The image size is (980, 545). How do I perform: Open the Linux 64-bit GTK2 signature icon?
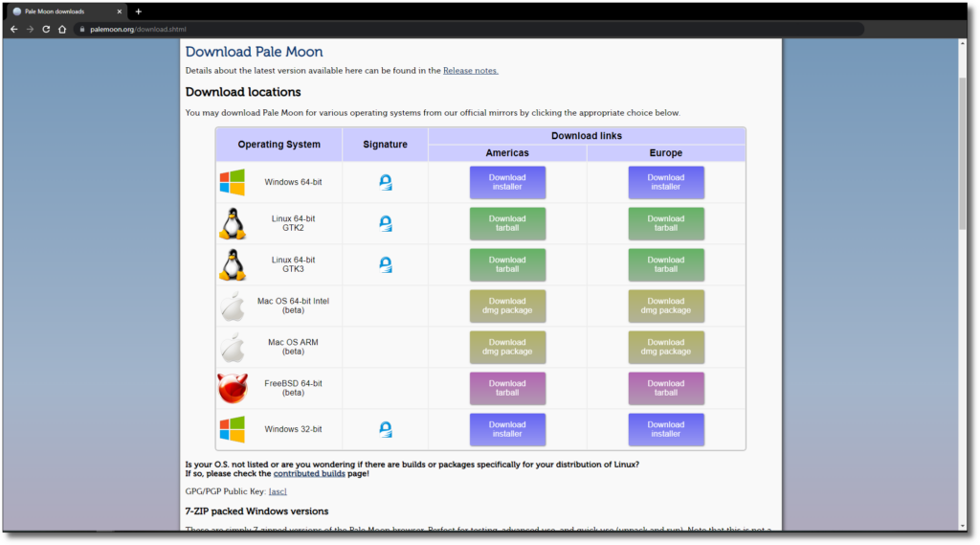coord(386,223)
